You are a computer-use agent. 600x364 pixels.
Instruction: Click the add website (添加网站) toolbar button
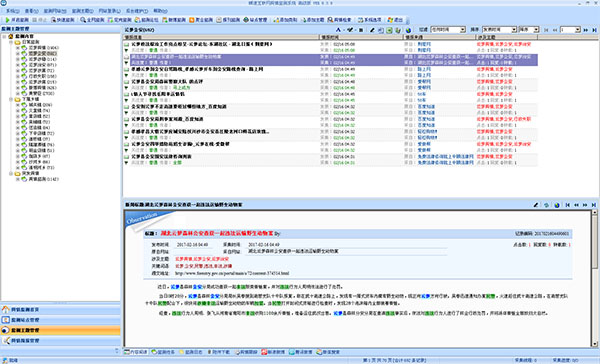tap(285, 20)
